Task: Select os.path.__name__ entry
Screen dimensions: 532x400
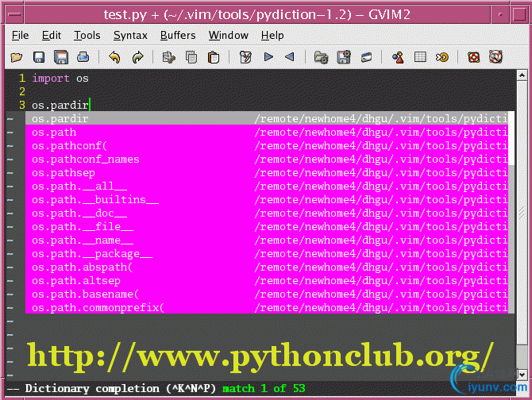Action: tap(267, 240)
